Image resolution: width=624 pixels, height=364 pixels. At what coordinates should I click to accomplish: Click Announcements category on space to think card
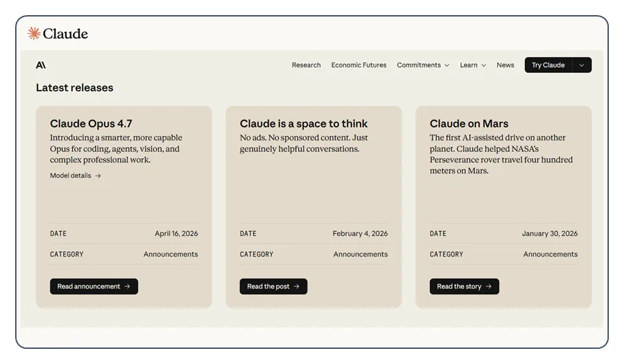pos(361,254)
